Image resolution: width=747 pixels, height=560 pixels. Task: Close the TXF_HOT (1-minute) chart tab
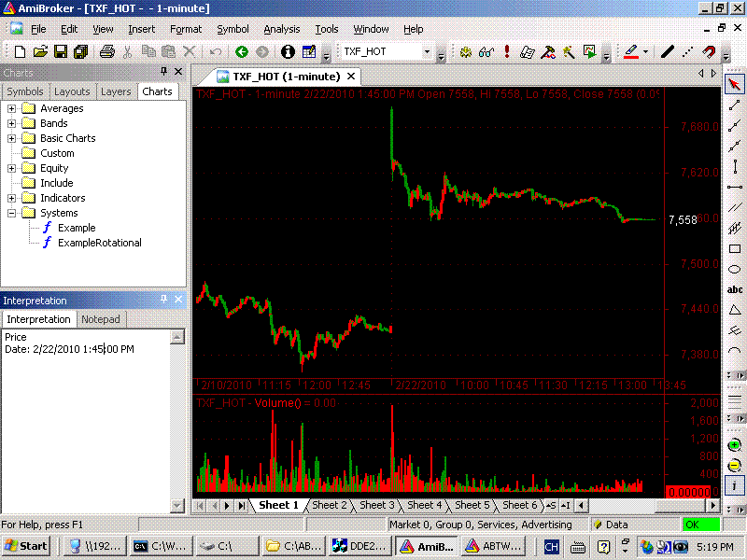351,77
